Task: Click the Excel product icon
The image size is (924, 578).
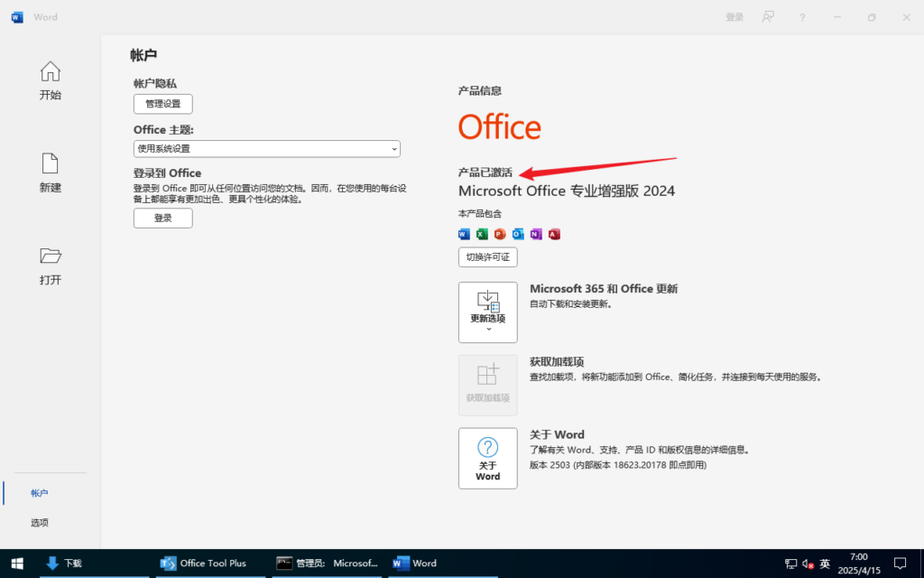Action: point(482,234)
